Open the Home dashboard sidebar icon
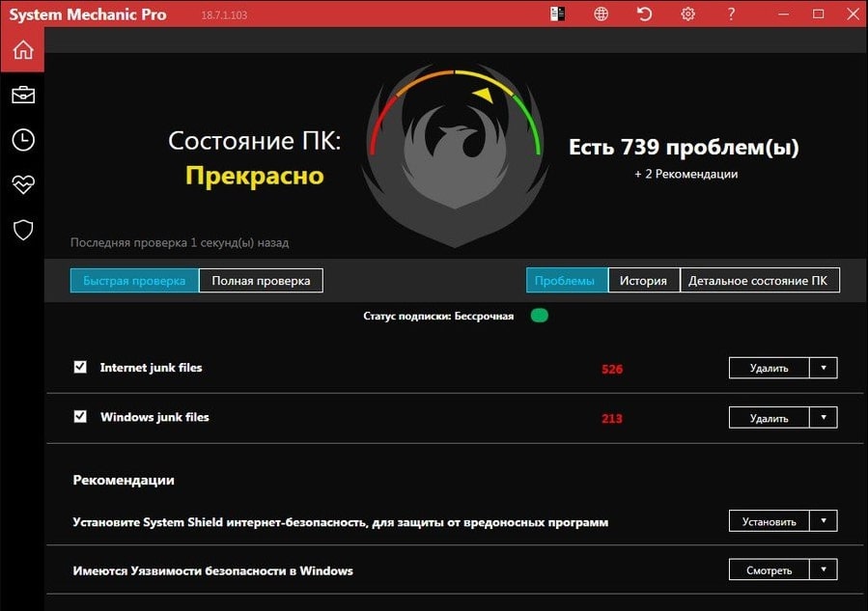Image resolution: width=868 pixels, height=611 pixels. point(22,50)
